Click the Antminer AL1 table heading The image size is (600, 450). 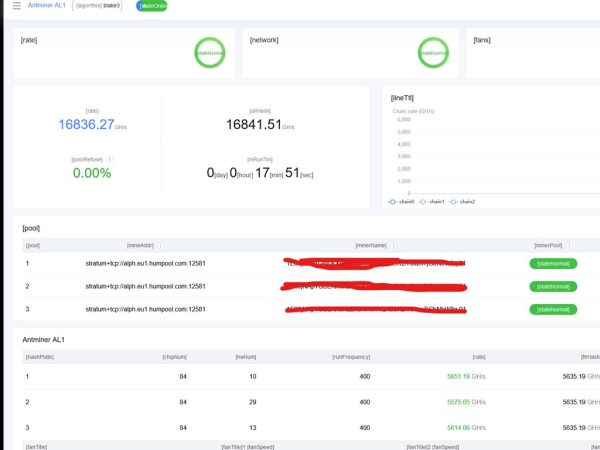(x=44, y=340)
